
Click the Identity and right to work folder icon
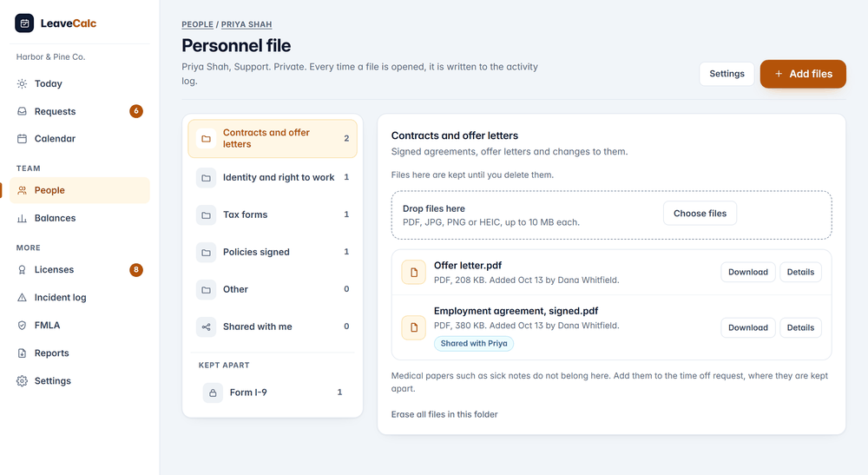click(x=206, y=178)
